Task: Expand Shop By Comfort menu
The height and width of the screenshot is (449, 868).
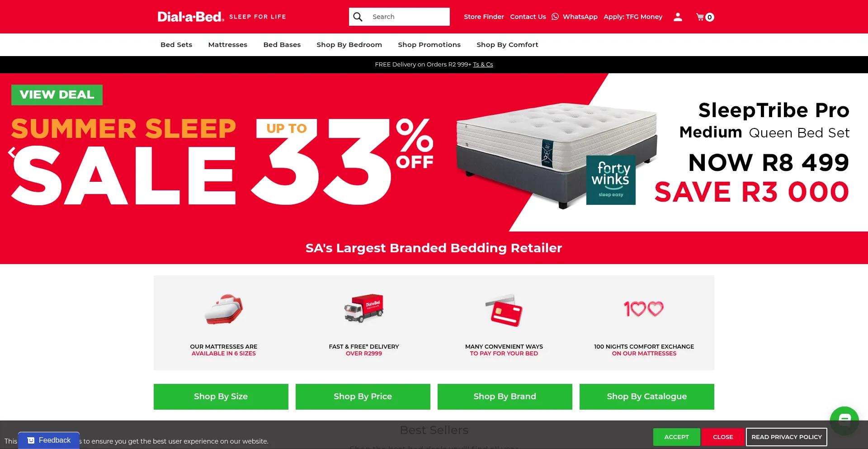Action: 507,45
